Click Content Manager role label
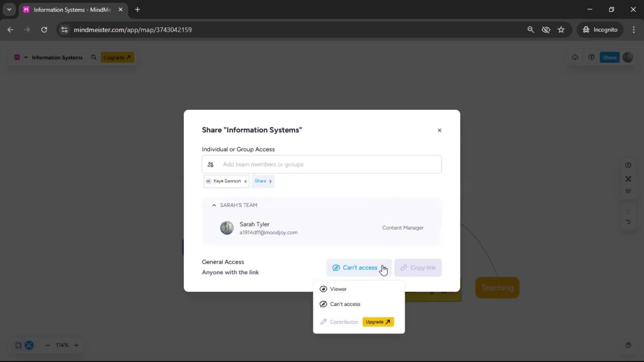The width and height of the screenshot is (644, 362). click(x=403, y=228)
